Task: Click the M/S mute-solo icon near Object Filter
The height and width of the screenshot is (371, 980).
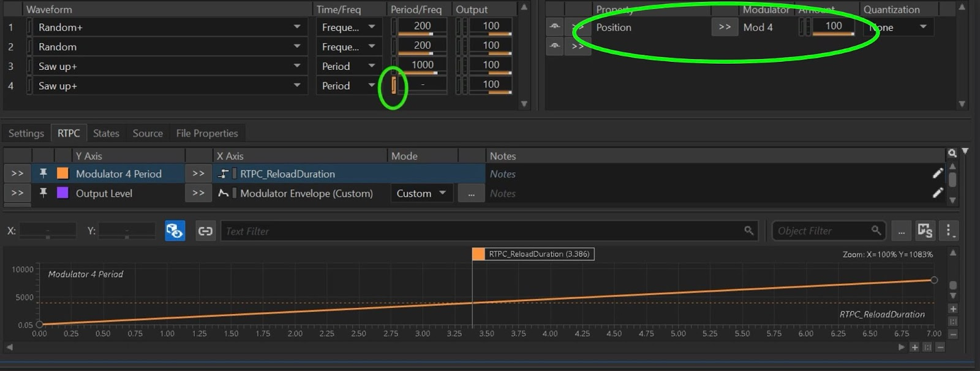Action: (x=924, y=231)
